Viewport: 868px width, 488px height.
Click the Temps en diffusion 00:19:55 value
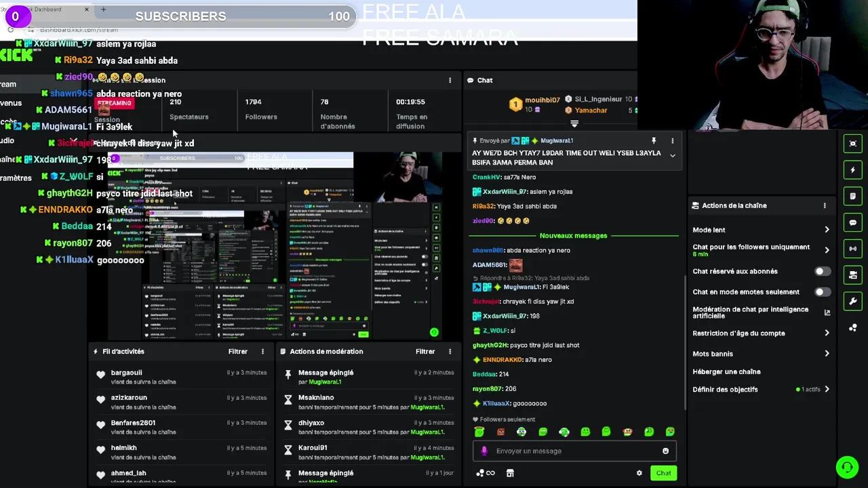[411, 102]
